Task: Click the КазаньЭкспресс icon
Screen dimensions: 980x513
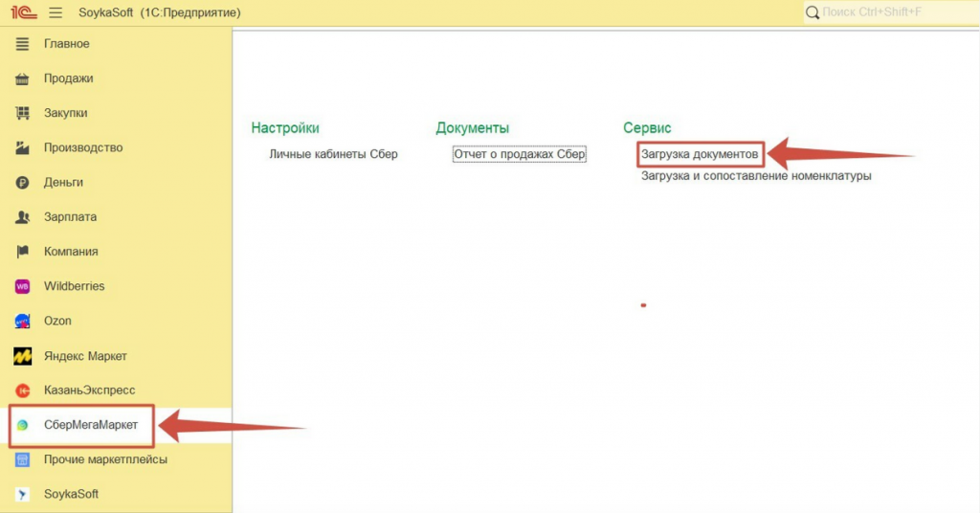Action: tap(23, 390)
